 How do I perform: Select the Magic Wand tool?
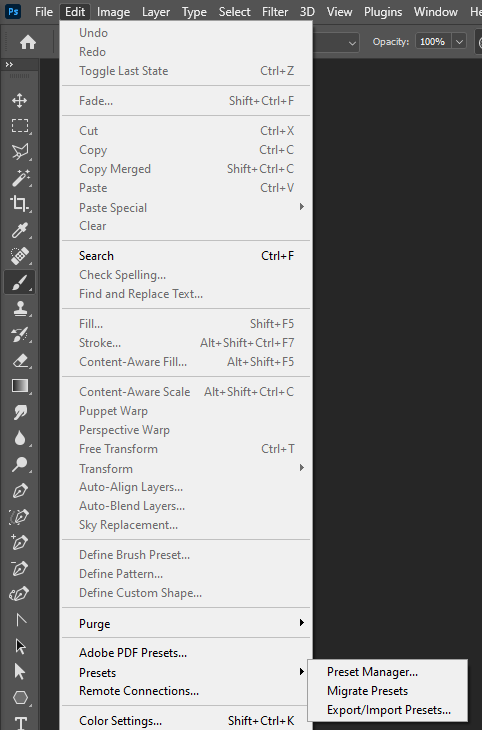[20, 178]
